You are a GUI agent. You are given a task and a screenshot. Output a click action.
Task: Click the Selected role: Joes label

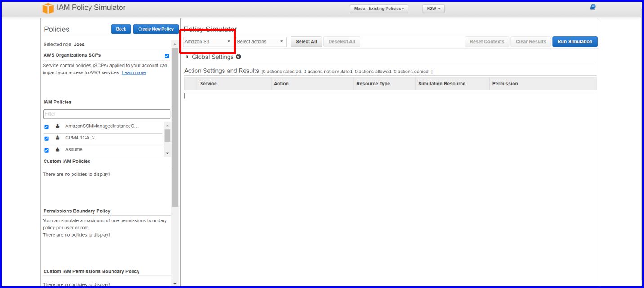click(x=64, y=45)
